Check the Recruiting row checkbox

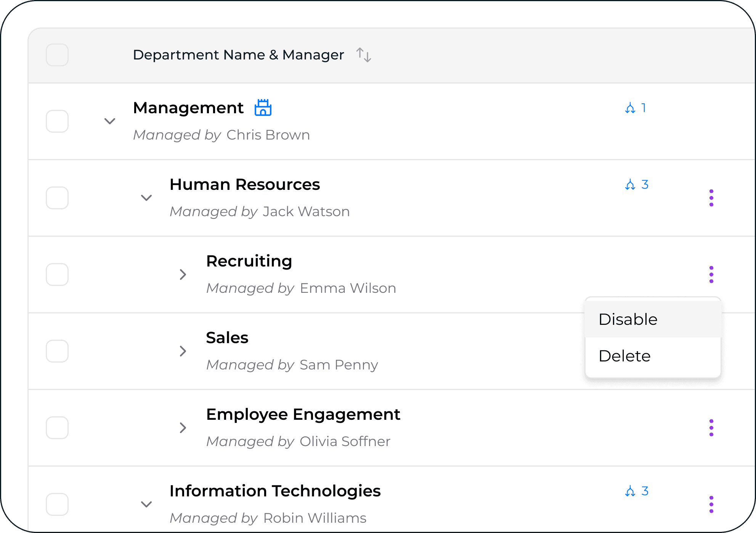57,275
